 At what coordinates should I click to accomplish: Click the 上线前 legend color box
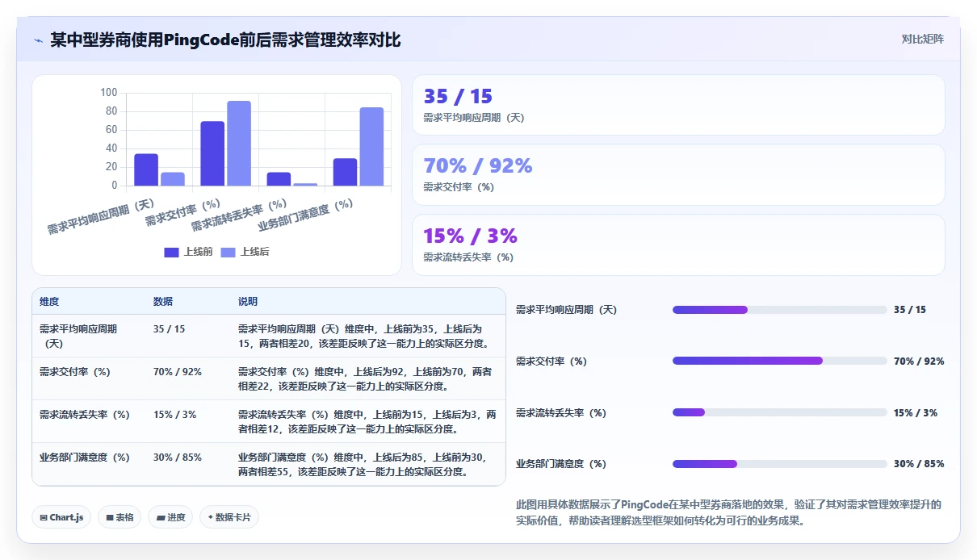point(171,253)
